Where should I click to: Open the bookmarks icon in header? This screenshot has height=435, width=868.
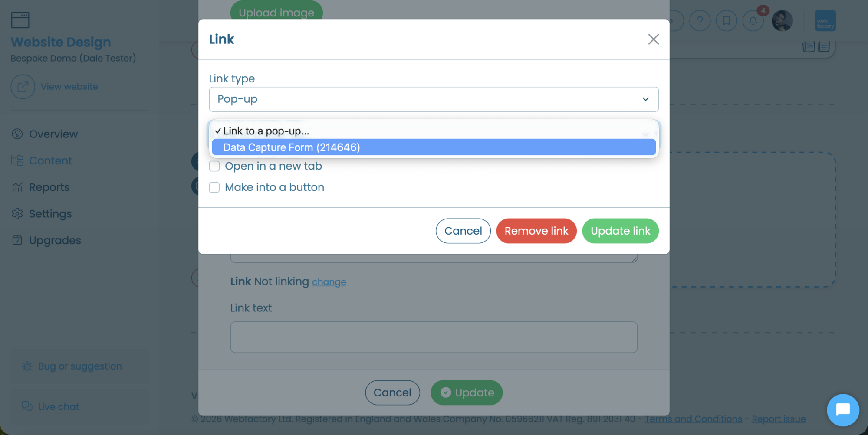click(727, 20)
